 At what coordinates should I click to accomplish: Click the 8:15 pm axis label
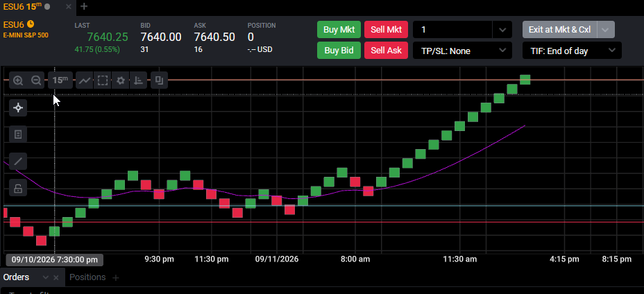616,259
